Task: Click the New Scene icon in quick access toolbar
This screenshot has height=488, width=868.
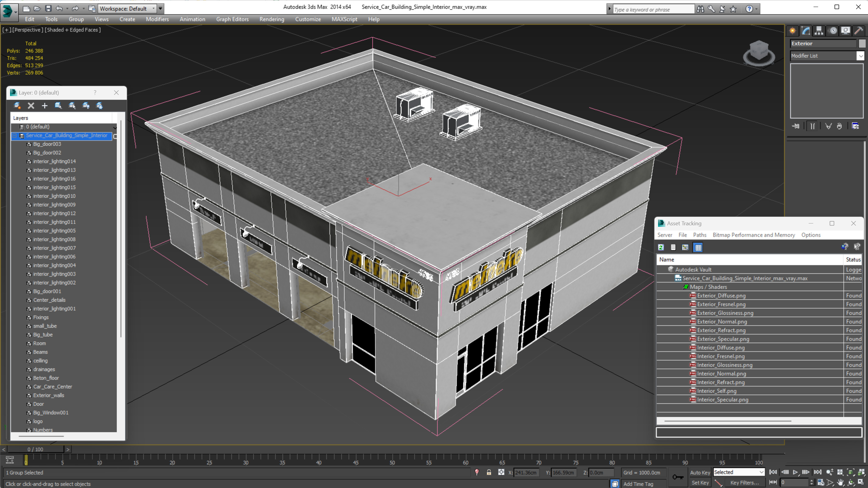Action: click(x=26, y=9)
